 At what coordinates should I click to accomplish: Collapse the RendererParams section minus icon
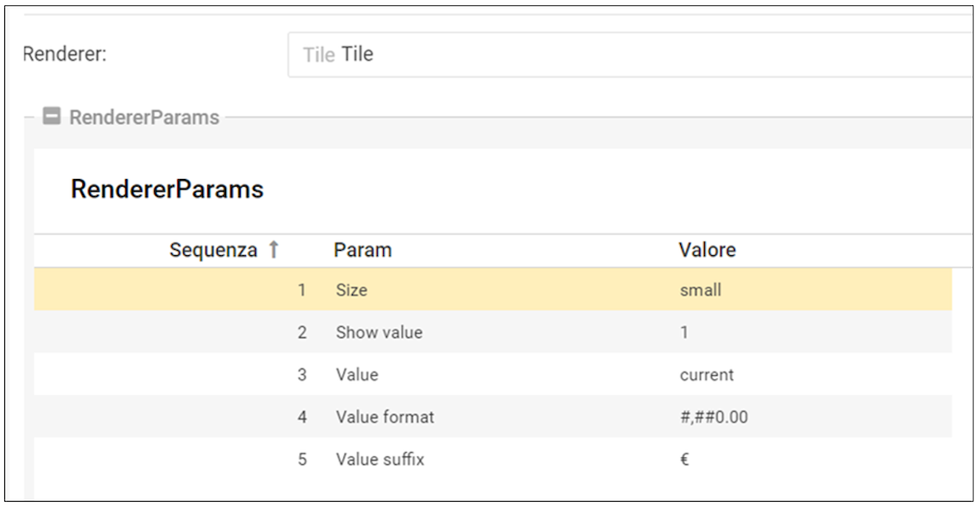[x=51, y=116]
